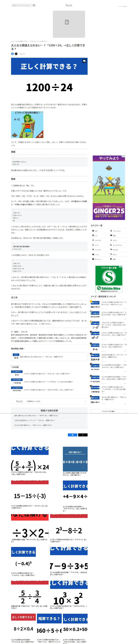Screen dimensions: 138x644
Task: Open the image gallery icon on banner
Action: (x=84, y=61)
